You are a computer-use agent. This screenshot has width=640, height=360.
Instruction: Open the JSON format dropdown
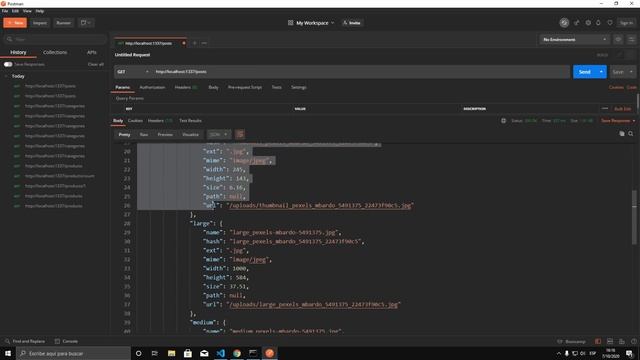pos(218,134)
